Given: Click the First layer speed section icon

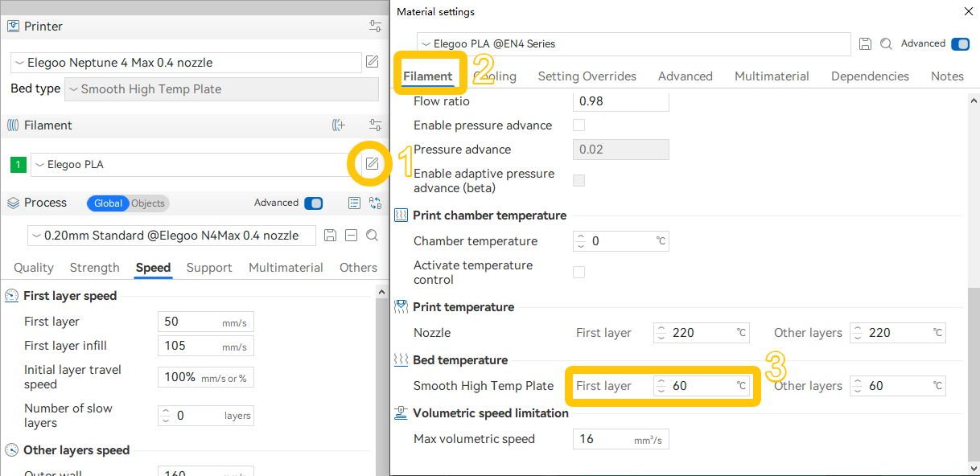Looking at the screenshot, I should [12, 296].
